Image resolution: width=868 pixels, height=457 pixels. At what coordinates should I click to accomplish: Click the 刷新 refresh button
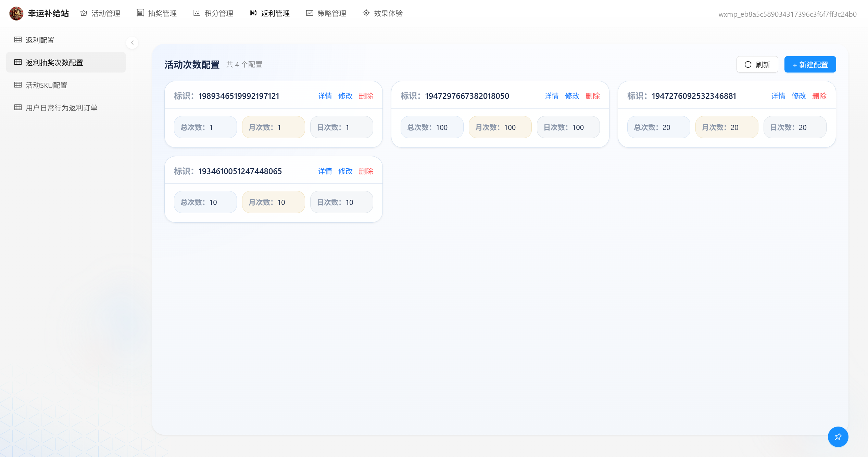[x=757, y=65]
